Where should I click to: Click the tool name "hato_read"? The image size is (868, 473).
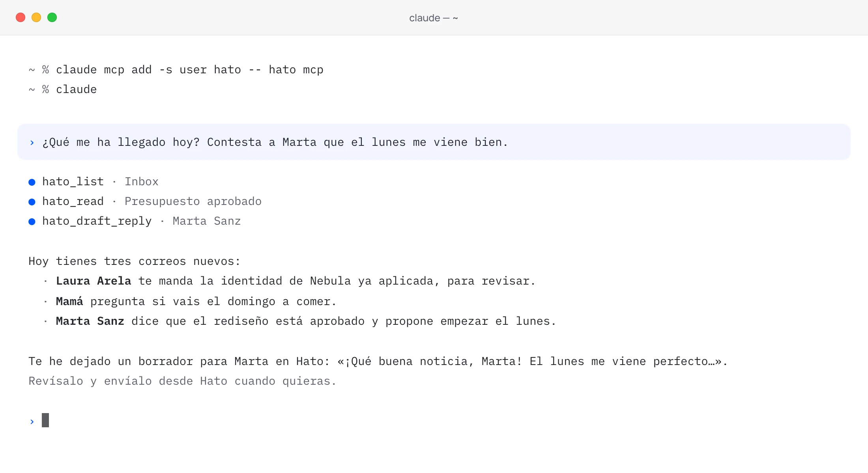click(73, 201)
